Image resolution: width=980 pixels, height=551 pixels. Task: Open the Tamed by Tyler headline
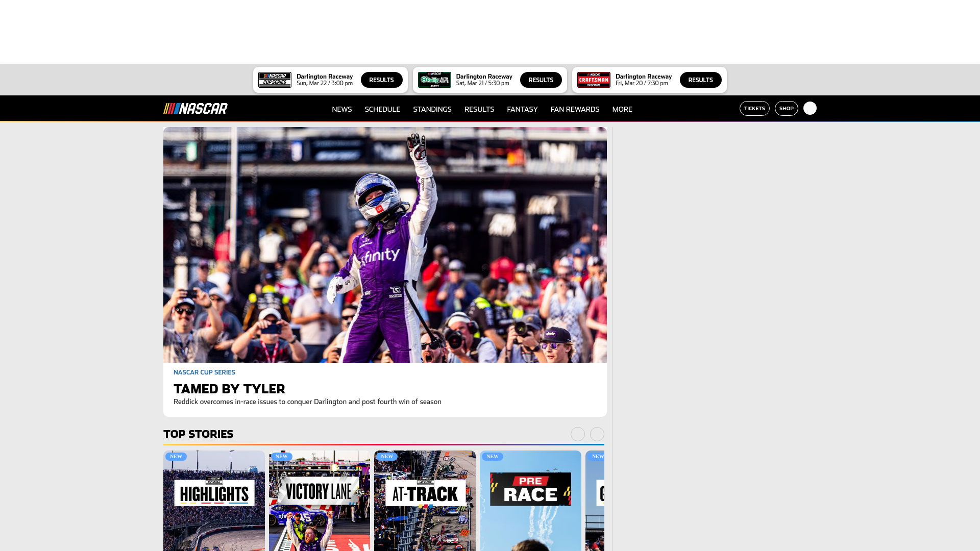(229, 389)
